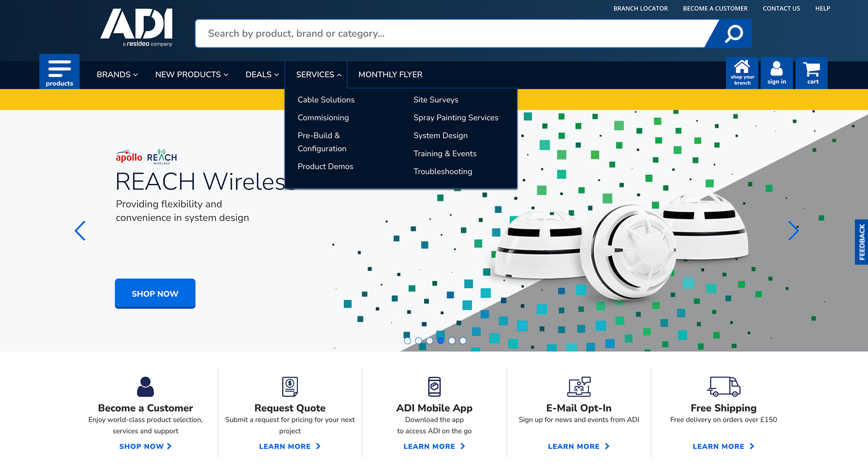Go to next carousel slide arrow
This screenshot has width=868, height=467.
(x=793, y=231)
